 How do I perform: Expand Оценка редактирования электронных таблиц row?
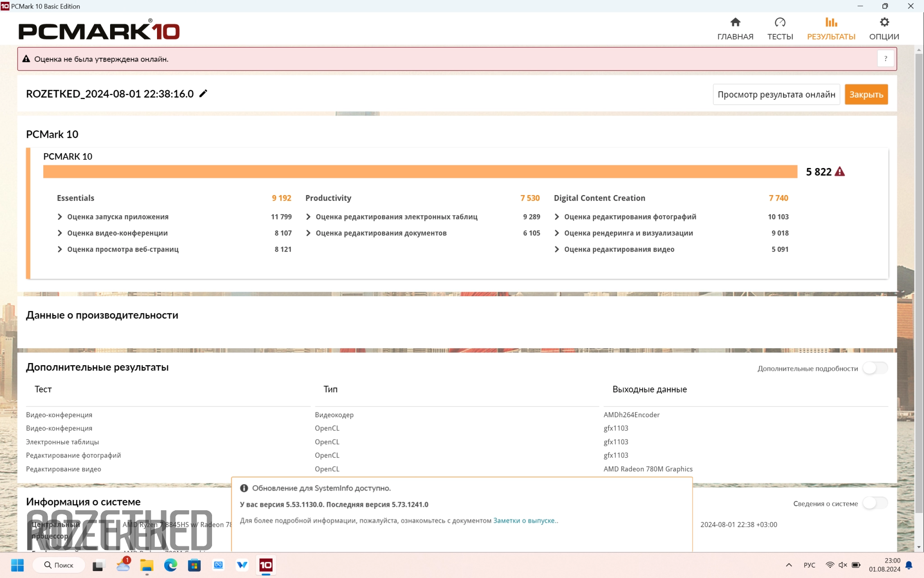pos(309,217)
